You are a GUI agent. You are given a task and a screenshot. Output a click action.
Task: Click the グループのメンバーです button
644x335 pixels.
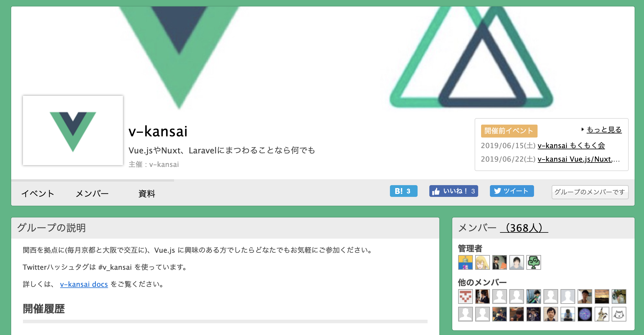[x=590, y=192]
